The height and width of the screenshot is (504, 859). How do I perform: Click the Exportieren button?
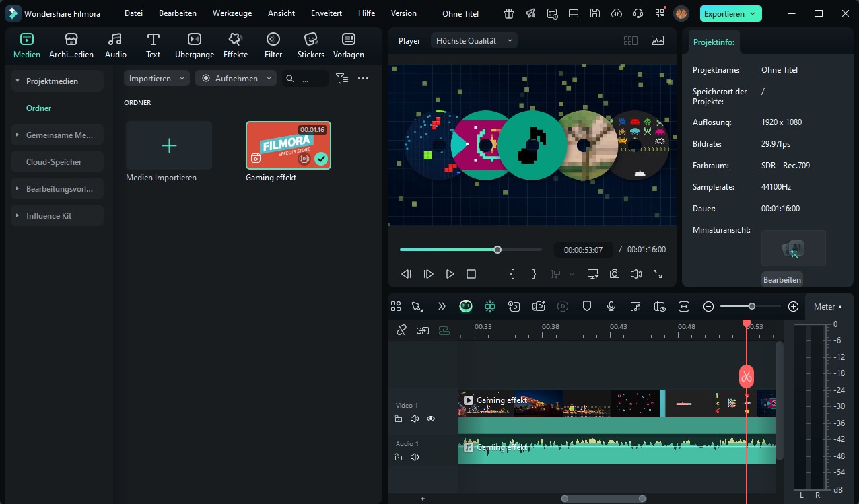pyautogui.click(x=730, y=13)
